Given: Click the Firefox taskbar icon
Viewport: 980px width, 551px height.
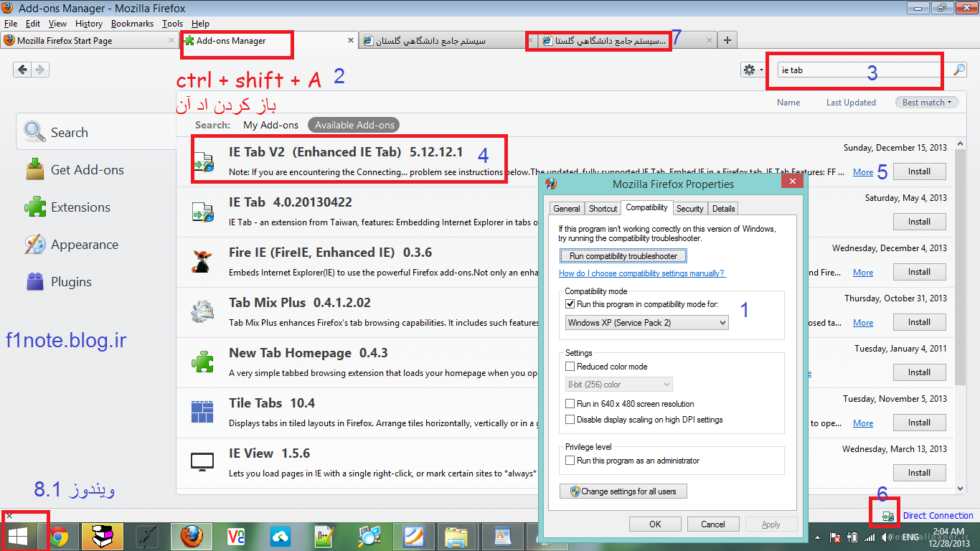Looking at the screenshot, I should click(192, 537).
